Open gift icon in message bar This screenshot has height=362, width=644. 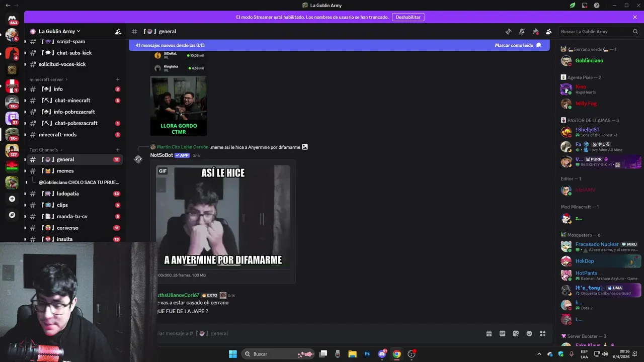click(489, 333)
